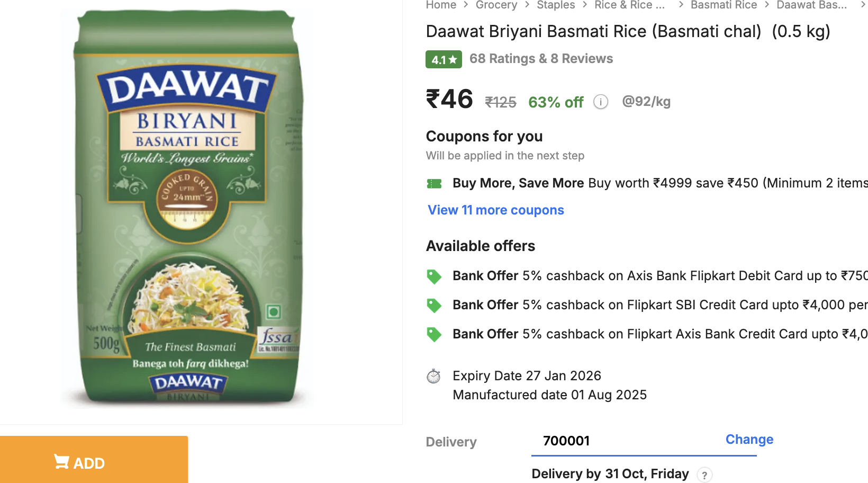
Task: Click the Axis Bank Credit Card offer tag icon
Action: pyautogui.click(x=434, y=335)
